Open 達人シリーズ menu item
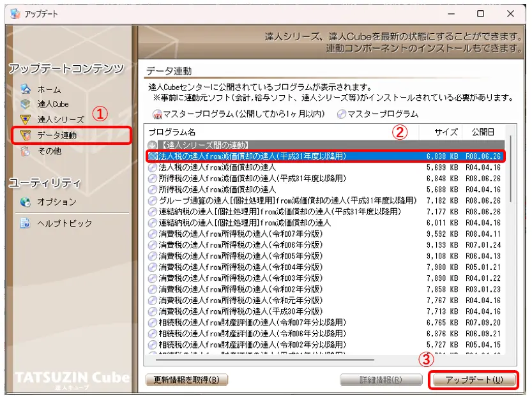 coord(61,120)
